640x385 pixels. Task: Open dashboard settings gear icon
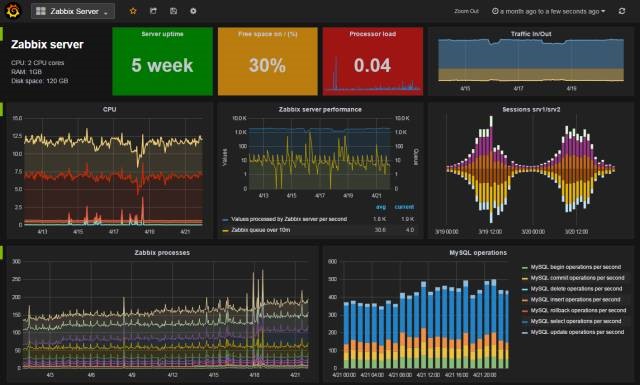point(193,11)
